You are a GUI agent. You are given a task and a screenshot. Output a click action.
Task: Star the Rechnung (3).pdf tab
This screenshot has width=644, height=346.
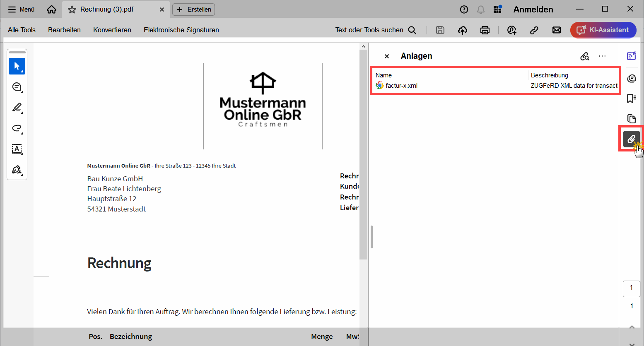tap(72, 9)
